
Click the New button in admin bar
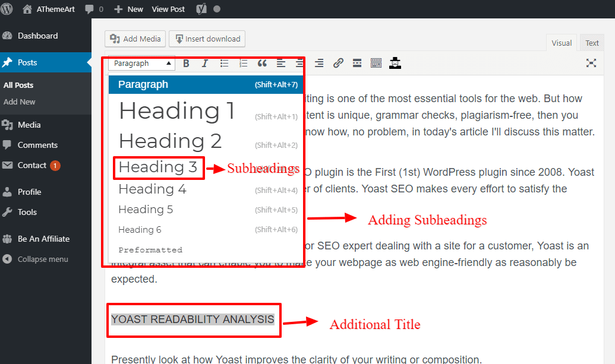tap(129, 9)
